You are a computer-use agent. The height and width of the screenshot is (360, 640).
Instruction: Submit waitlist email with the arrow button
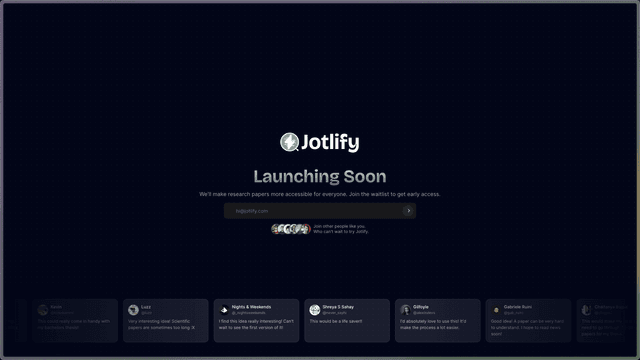[x=408, y=211]
